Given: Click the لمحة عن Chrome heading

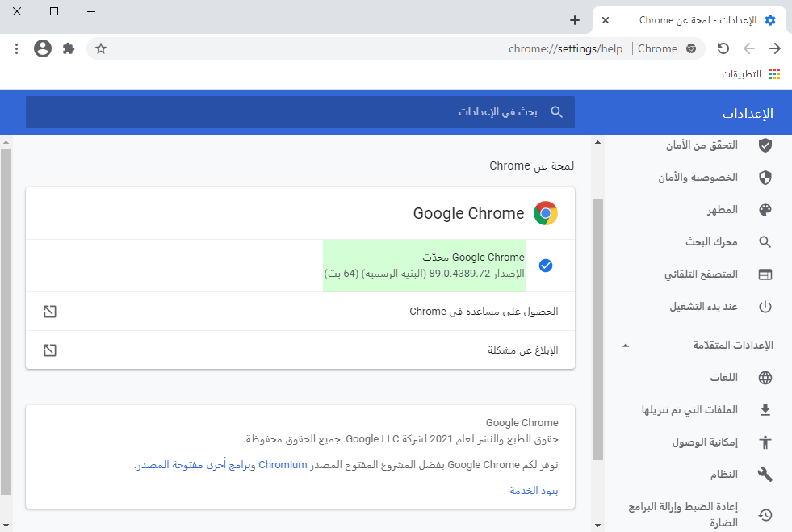Looking at the screenshot, I should pyautogui.click(x=531, y=165).
